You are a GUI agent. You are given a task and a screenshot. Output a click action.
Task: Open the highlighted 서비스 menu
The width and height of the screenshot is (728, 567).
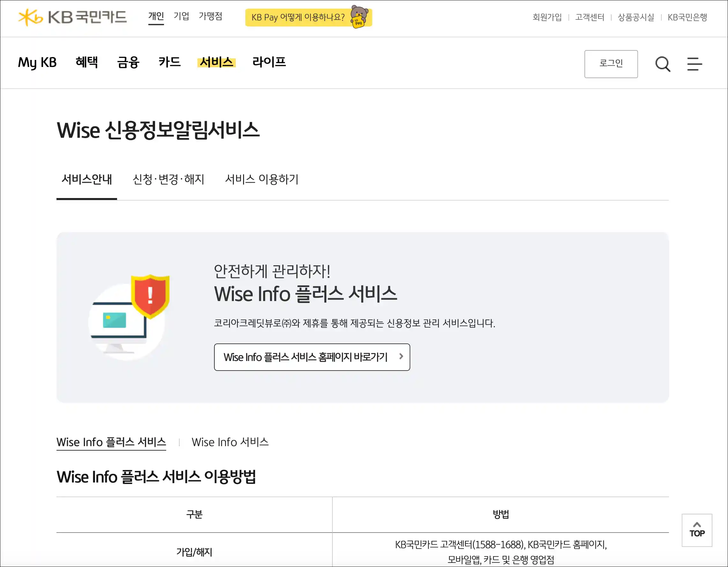click(216, 62)
